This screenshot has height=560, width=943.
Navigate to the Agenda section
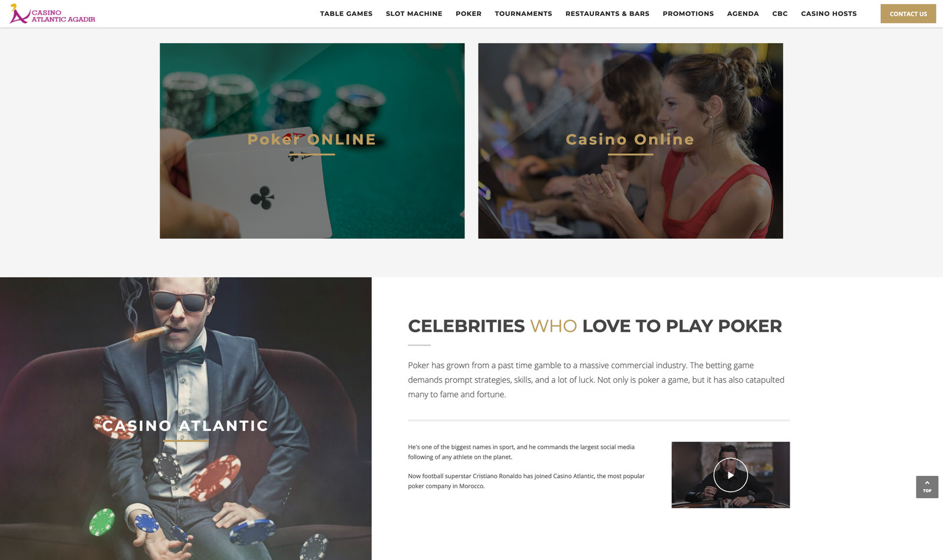[x=743, y=14]
